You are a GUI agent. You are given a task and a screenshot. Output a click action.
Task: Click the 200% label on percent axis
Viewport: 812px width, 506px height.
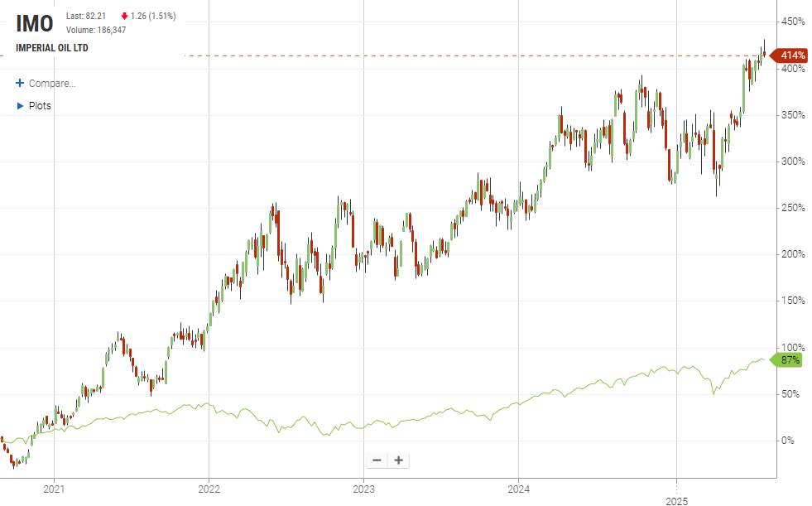pyautogui.click(x=793, y=254)
